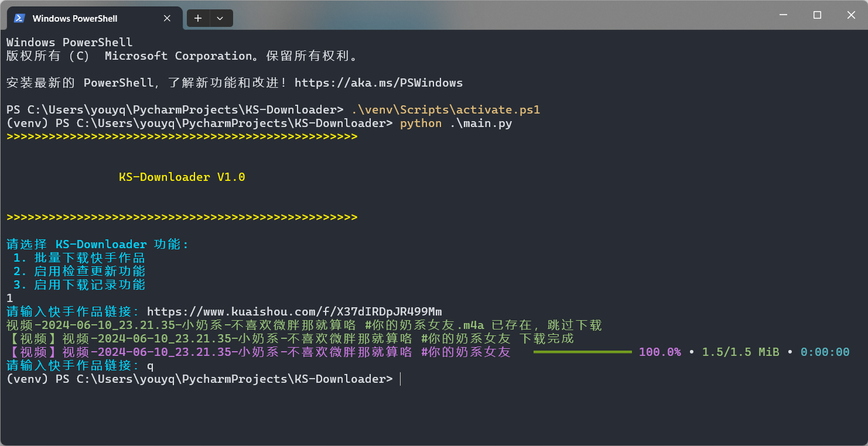The height and width of the screenshot is (446, 868).
Task: Open the https://aka.ms/PSWindows link
Action: point(378,83)
